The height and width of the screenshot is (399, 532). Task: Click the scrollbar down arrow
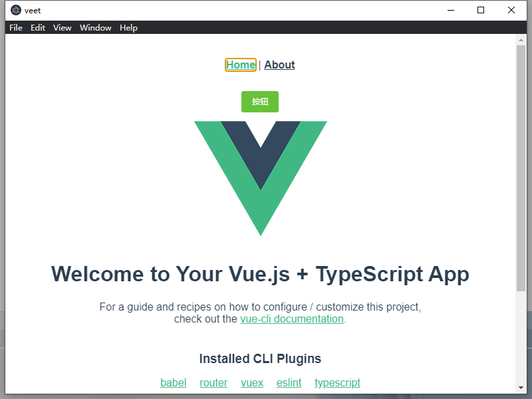[x=521, y=388]
